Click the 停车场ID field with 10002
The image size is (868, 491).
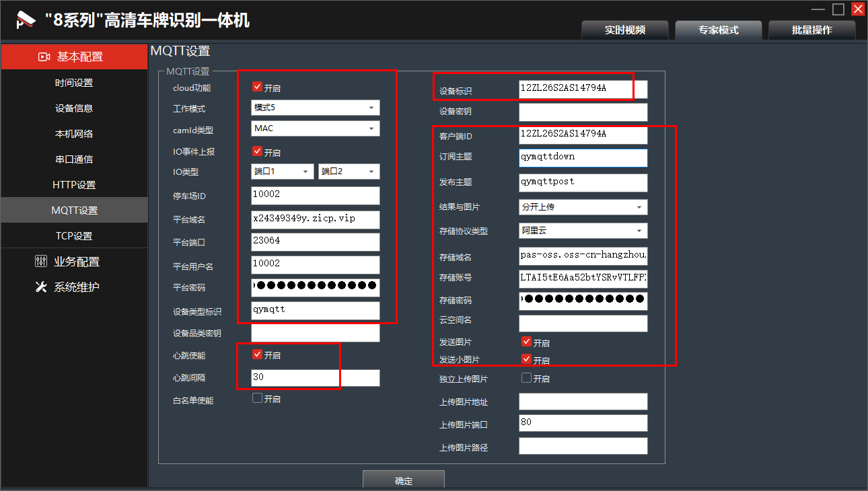click(316, 196)
